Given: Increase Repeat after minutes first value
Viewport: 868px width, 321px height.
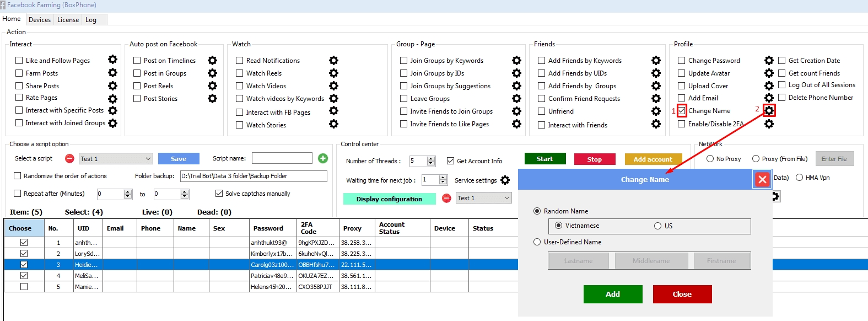Looking at the screenshot, I should coord(128,191).
